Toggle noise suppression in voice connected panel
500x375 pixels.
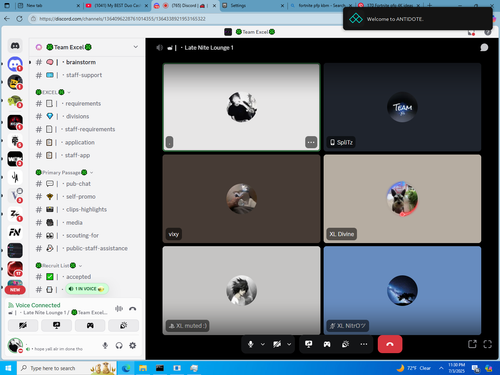tap(119, 309)
